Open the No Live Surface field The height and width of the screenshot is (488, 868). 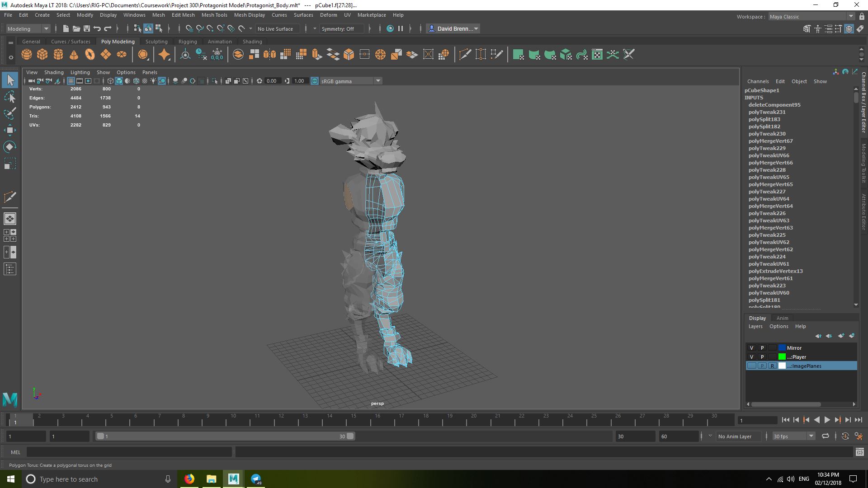(x=278, y=28)
